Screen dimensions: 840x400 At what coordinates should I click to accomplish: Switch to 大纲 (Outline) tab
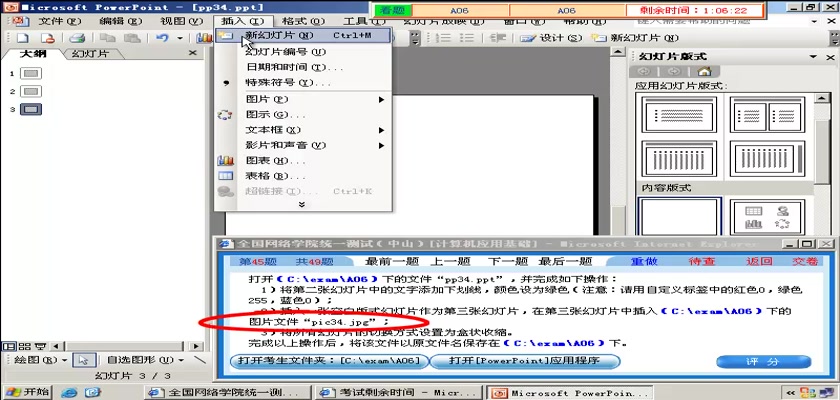[33, 54]
